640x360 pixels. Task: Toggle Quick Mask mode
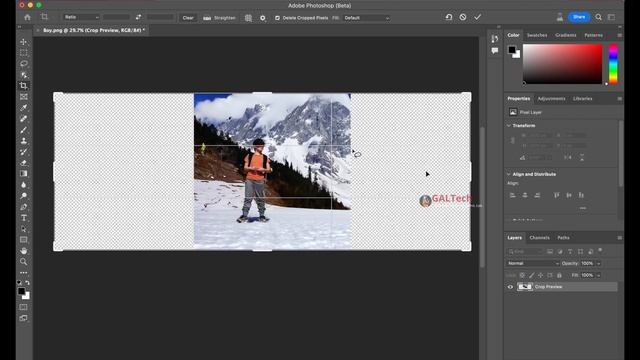tap(24, 307)
